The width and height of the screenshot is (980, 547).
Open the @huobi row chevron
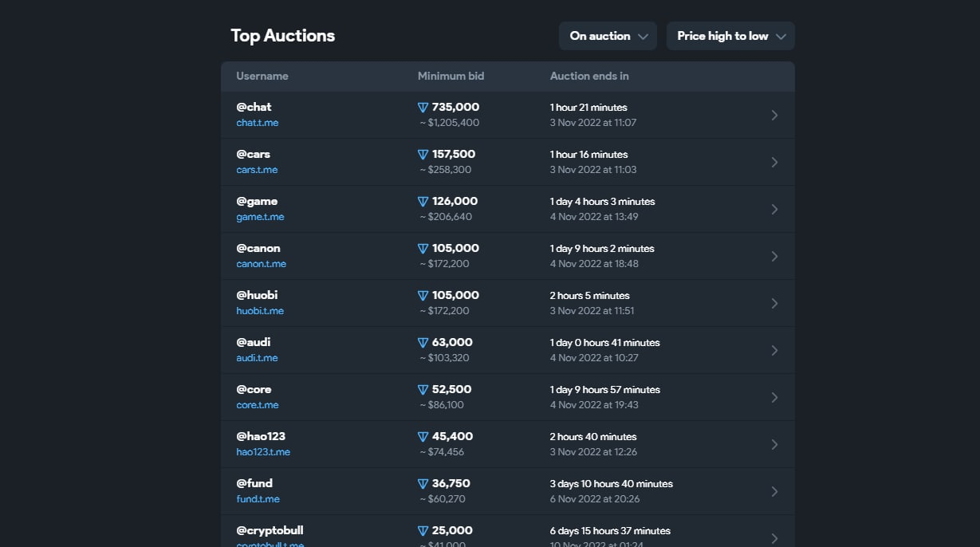[773, 303]
